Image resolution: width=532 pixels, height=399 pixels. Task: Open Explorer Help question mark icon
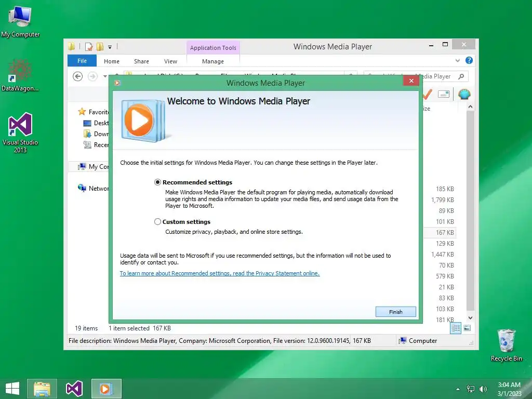coord(469,60)
